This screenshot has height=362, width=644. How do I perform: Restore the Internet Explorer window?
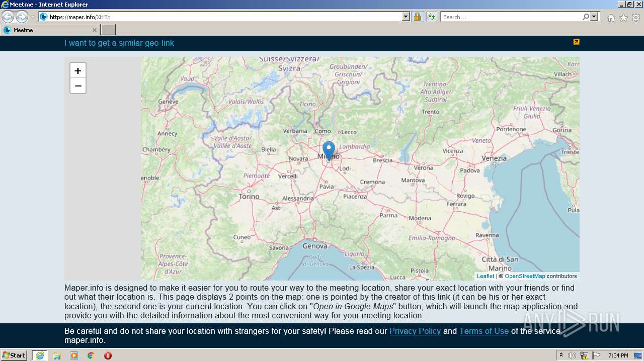[x=629, y=5]
